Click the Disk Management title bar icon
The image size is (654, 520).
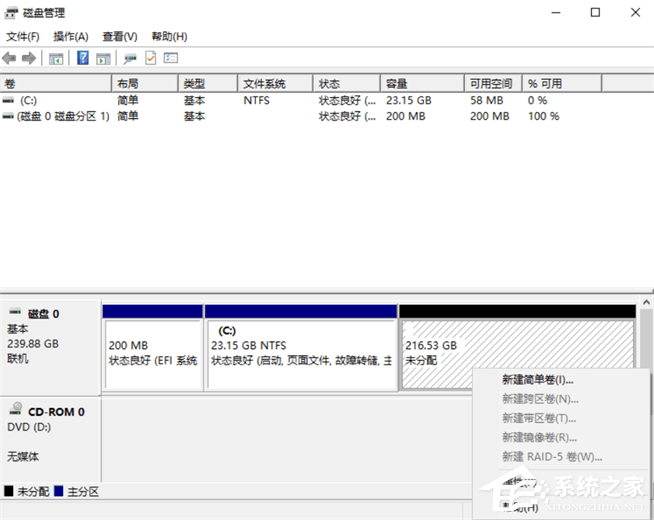[11, 13]
